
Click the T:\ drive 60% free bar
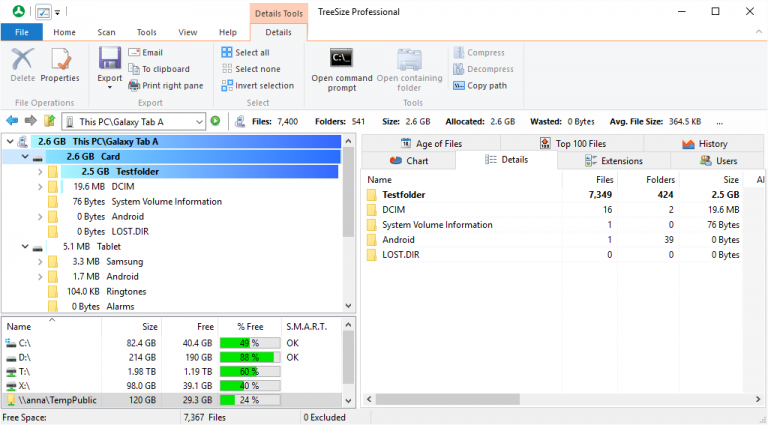pos(250,372)
